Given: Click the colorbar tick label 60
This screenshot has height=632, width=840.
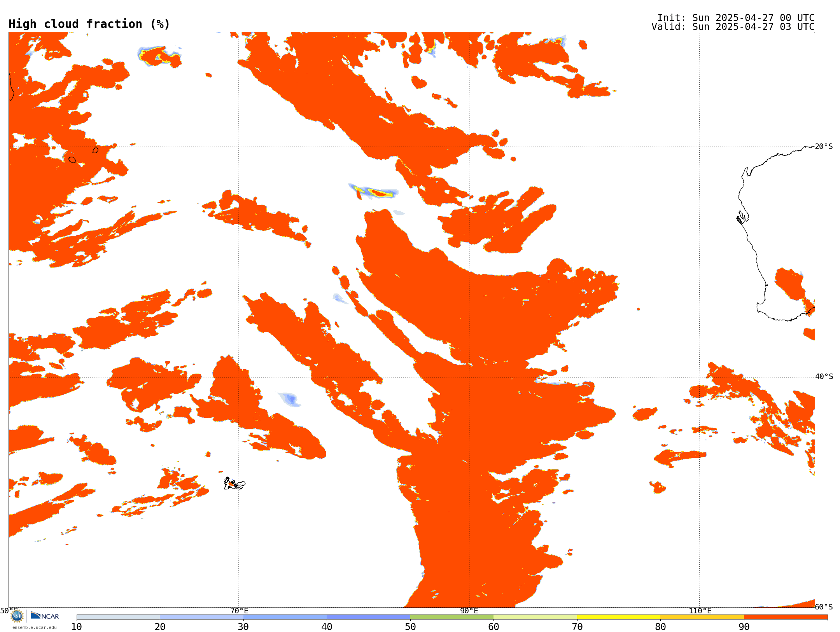Looking at the screenshot, I should pyautogui.click(x=493, y=627).
